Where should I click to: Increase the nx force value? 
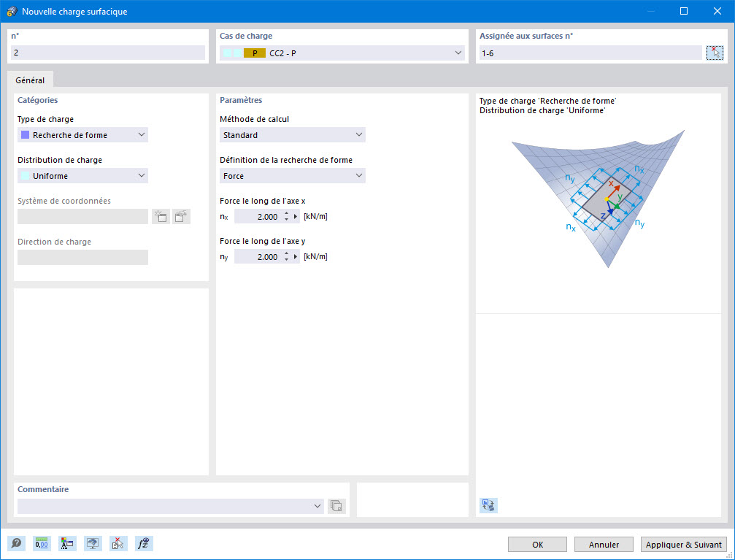click(x=286, y=213)
